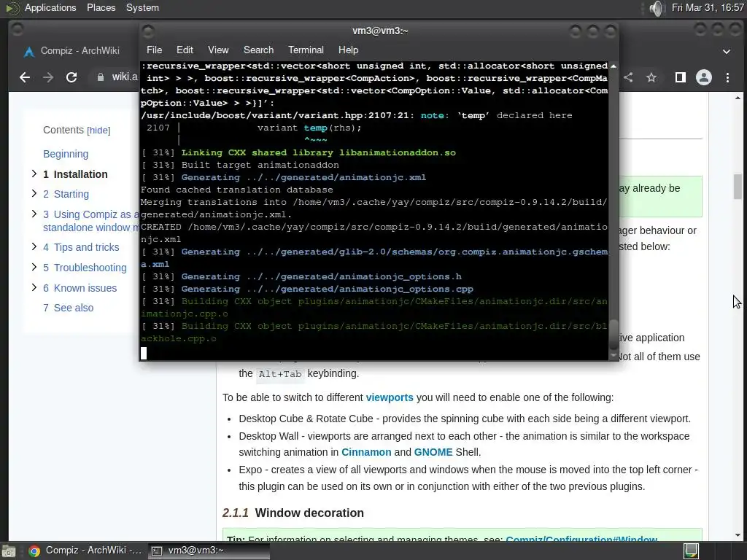Screen dimensions: 747x560
Task: Open terminal Edit menu
Action: [x=185, y=50]
